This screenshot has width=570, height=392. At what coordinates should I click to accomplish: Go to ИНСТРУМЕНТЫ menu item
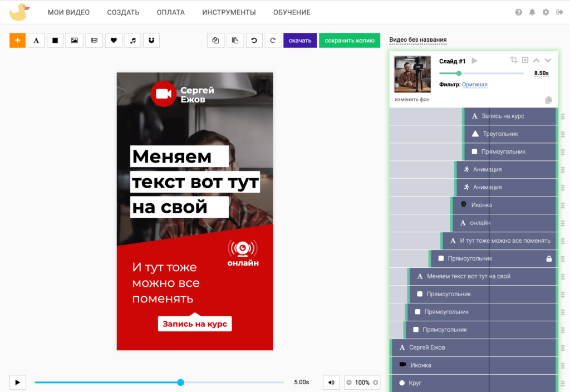(229, 12)
